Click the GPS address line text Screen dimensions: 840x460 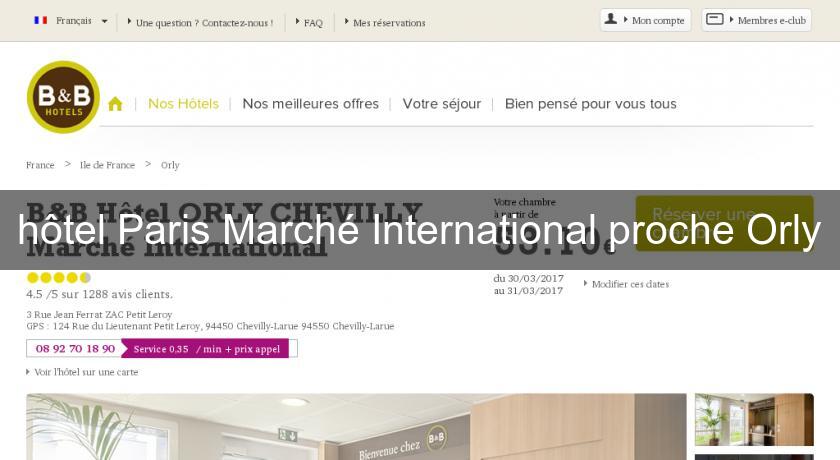tap(210, 326)
